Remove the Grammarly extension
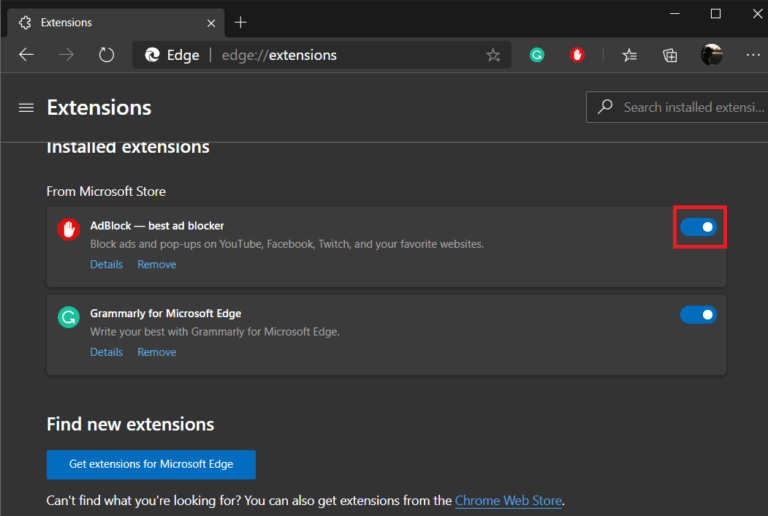 [x=157, y=352]
